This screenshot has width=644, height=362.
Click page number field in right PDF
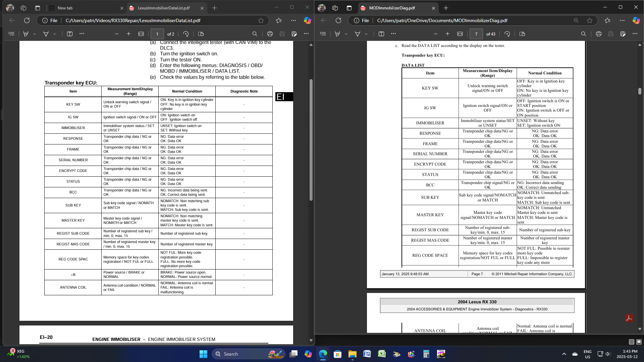pos(476,34)
